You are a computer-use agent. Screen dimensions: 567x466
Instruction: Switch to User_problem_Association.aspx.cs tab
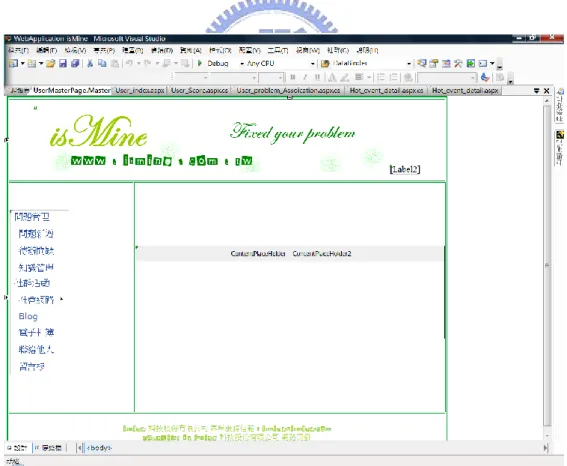pos(288,90)
